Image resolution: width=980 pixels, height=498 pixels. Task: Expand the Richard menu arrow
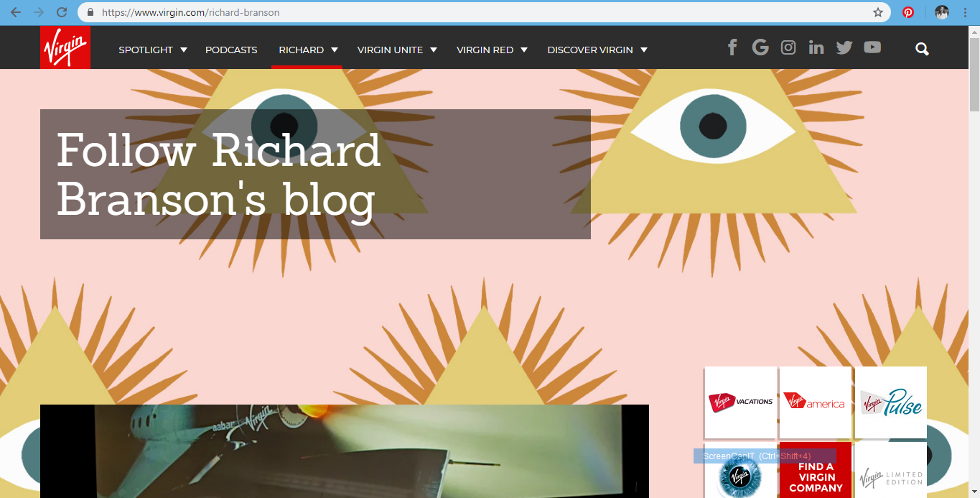335,50
